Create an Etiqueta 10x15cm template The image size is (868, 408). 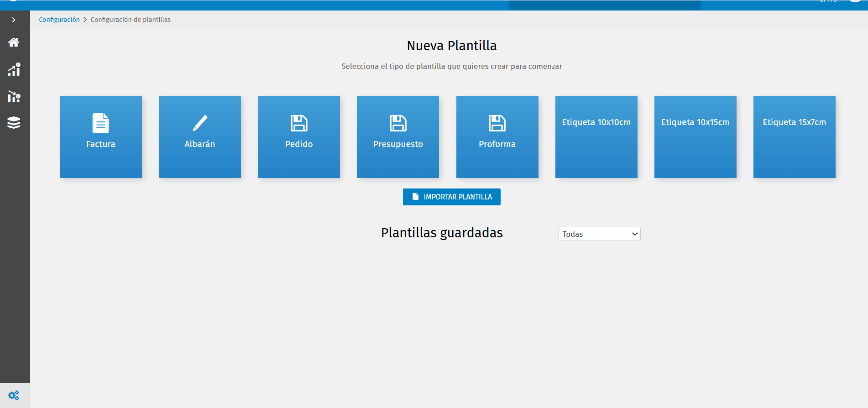[695, 137]
